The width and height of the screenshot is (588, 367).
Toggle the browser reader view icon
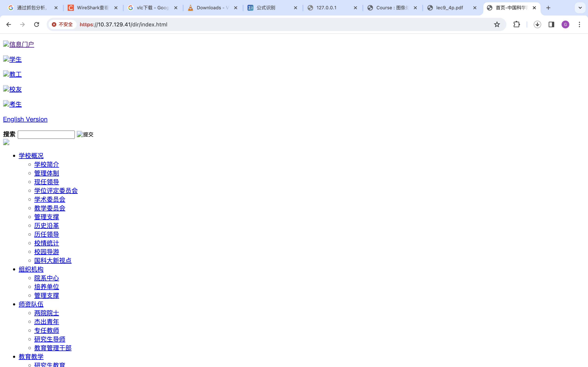(x=552, y=24)
